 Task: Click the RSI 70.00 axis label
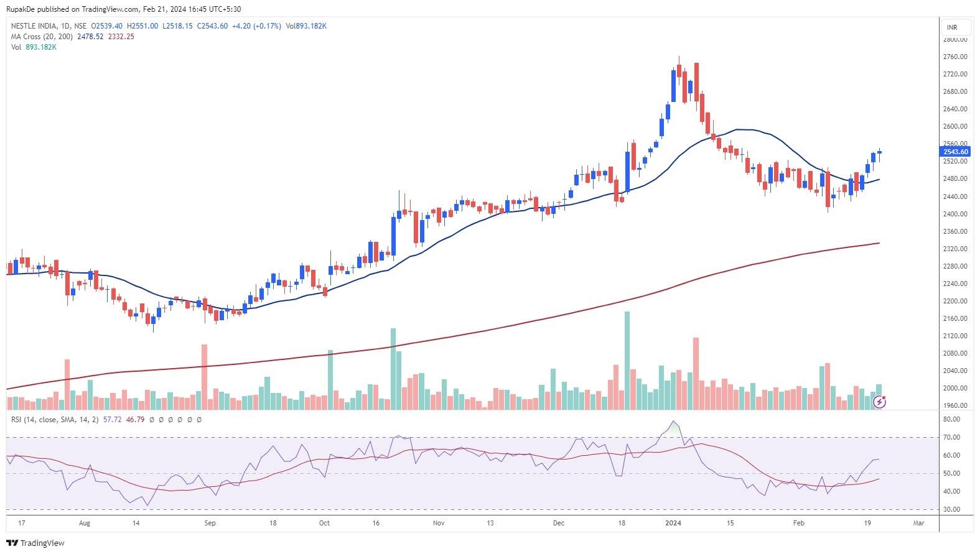[951, 438]
